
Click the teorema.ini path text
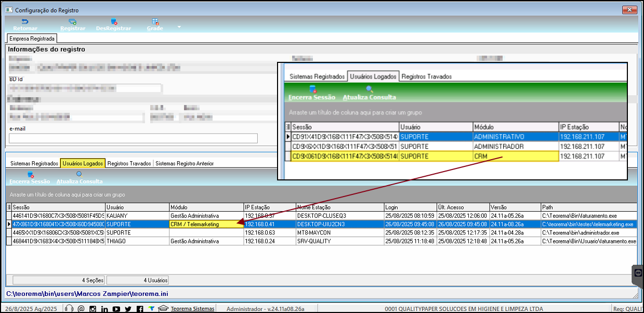click(87, 294)
